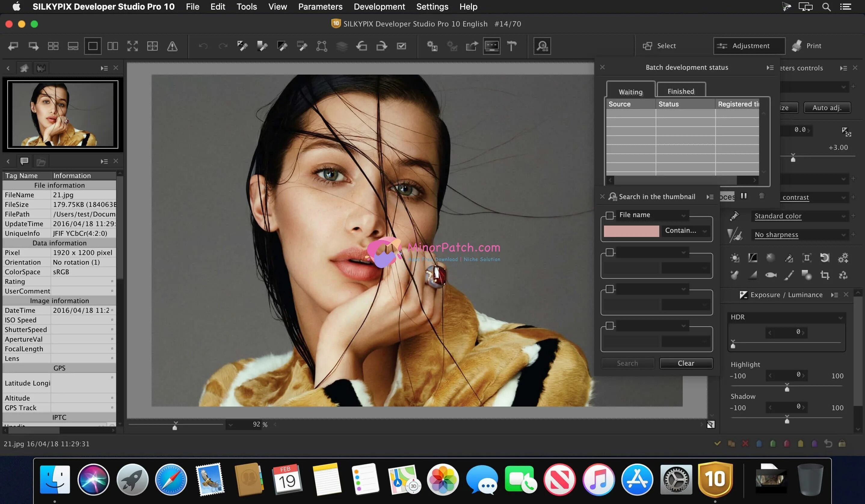Expand the HDR dropdown in Exposure/Luminance

pos(786,317)
